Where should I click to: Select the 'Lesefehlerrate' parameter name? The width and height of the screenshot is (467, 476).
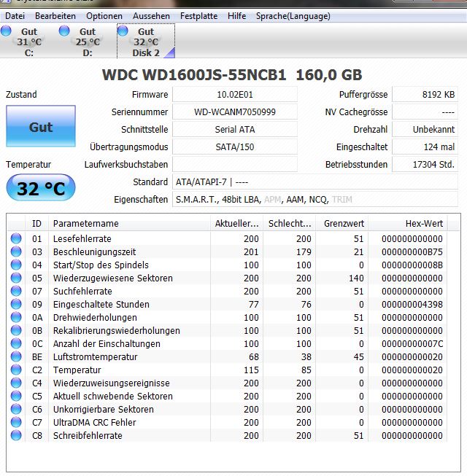[x=82, y=238]
